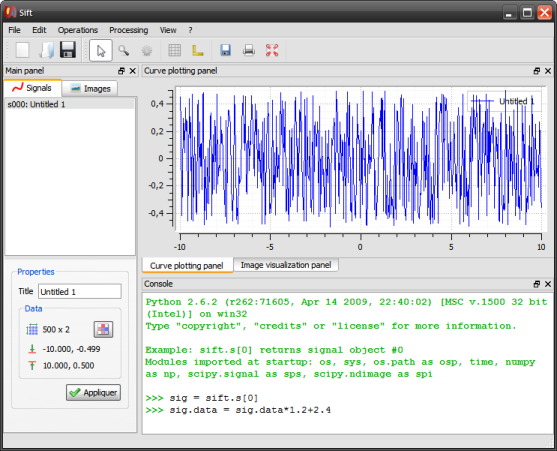The image size is (557, 451).
Task: Print the plot using printer icon
Action: [249, 50]
